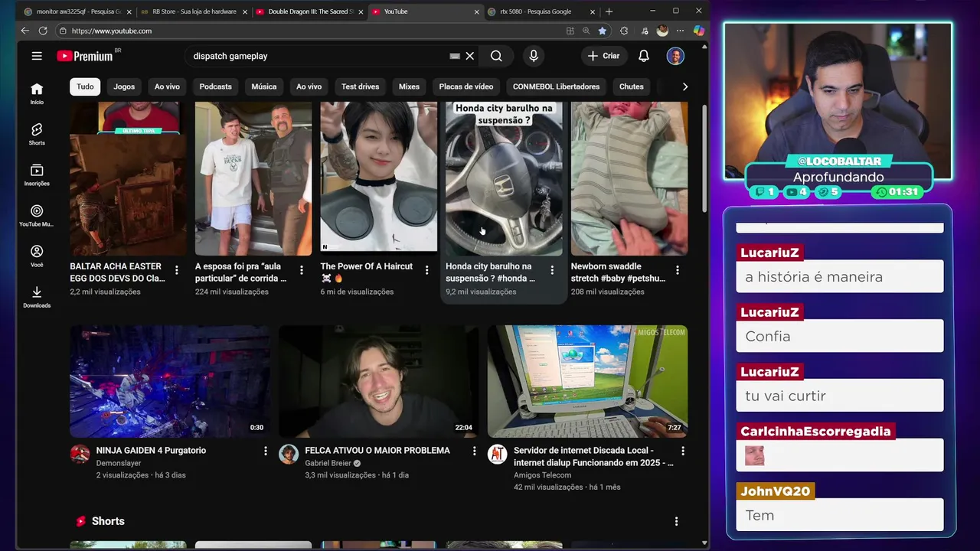Open options for Newborn swaddle stretch short
Viewport: 980px width, 551px height.
click(677, 270)
